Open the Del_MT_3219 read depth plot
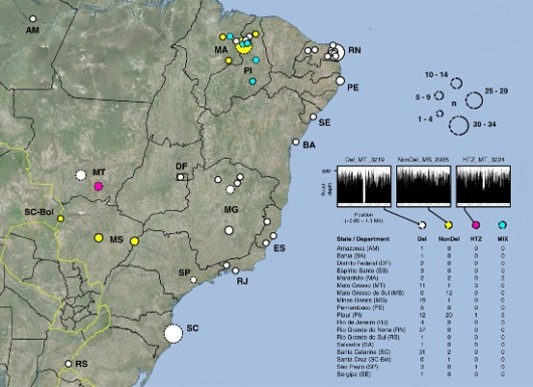This screenshot has width=533, height=387. (x=364, y=186)
